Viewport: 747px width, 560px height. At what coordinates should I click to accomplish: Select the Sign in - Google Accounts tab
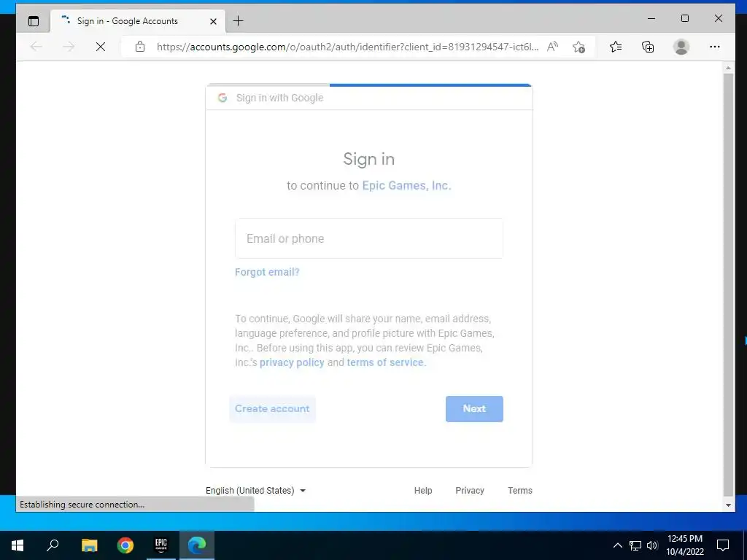(x=138, y=21)
